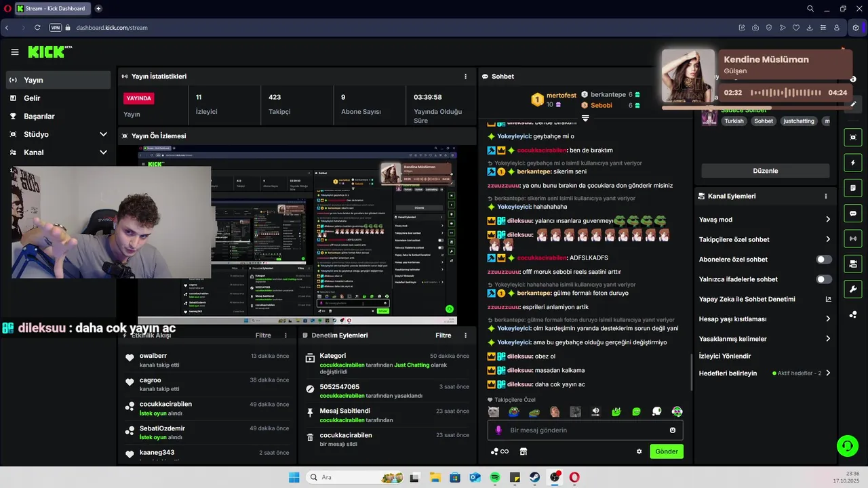Open Steam from the taskbar
868x488 pixels.
535,477
